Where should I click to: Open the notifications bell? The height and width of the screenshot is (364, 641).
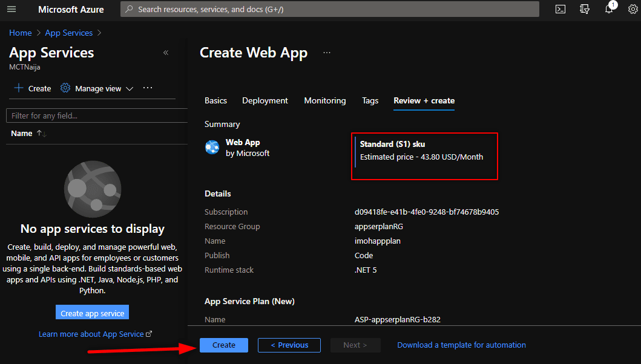(x=609, y=9)
